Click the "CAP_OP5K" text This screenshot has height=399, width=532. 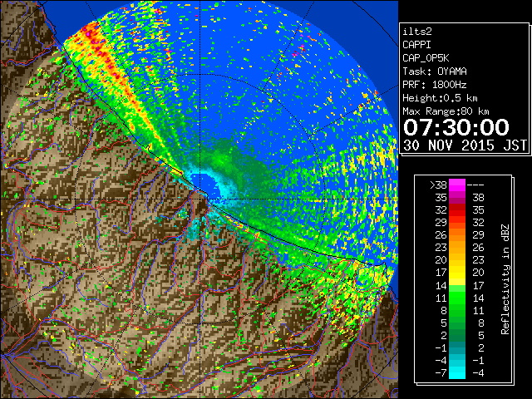tap(426, 58)
